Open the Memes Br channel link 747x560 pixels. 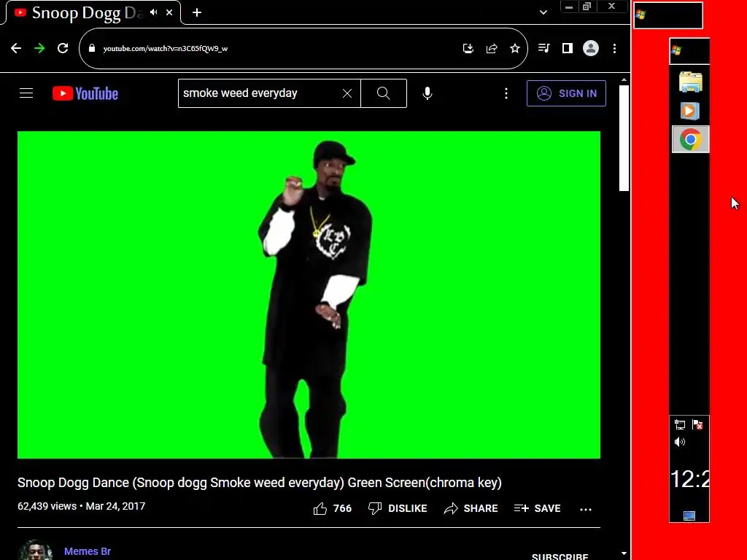coord(88,551)
